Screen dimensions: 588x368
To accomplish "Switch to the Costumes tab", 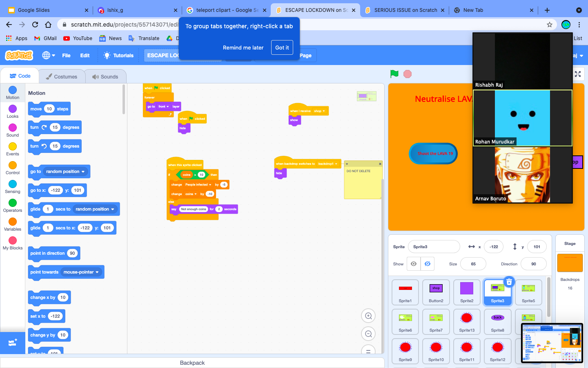I will [62, 76].
